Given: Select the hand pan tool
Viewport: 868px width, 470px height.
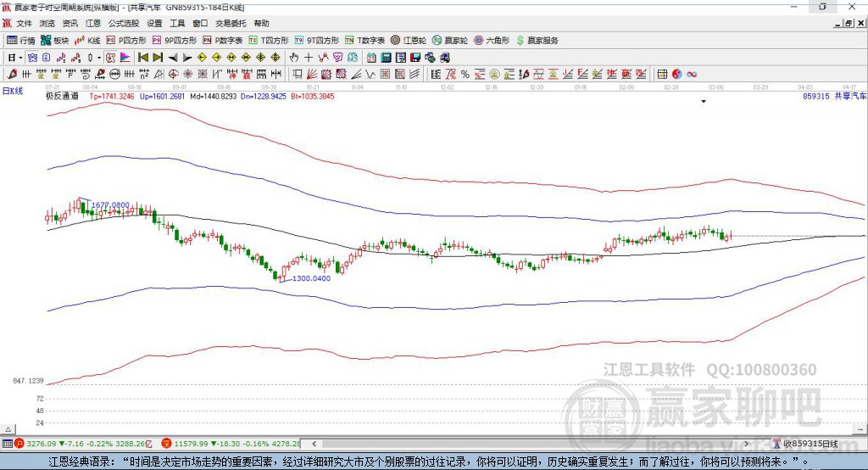Looking at the screenshot, I should (294, 58).
